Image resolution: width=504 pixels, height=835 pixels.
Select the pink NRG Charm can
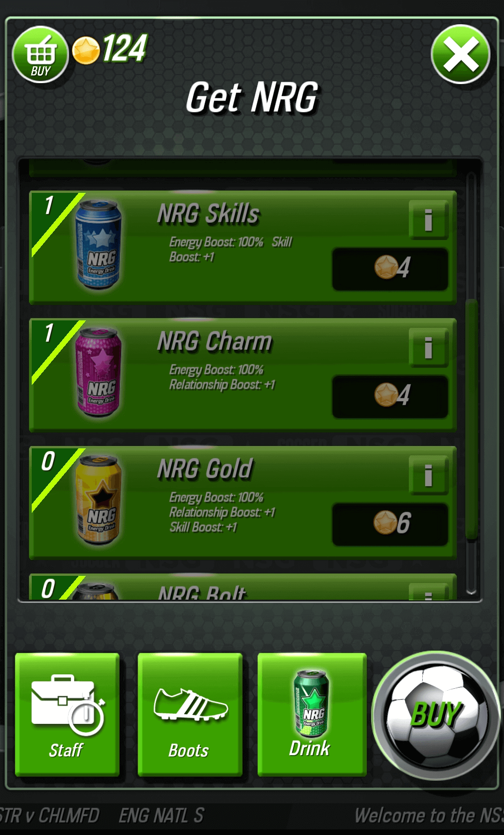(99, 372)
